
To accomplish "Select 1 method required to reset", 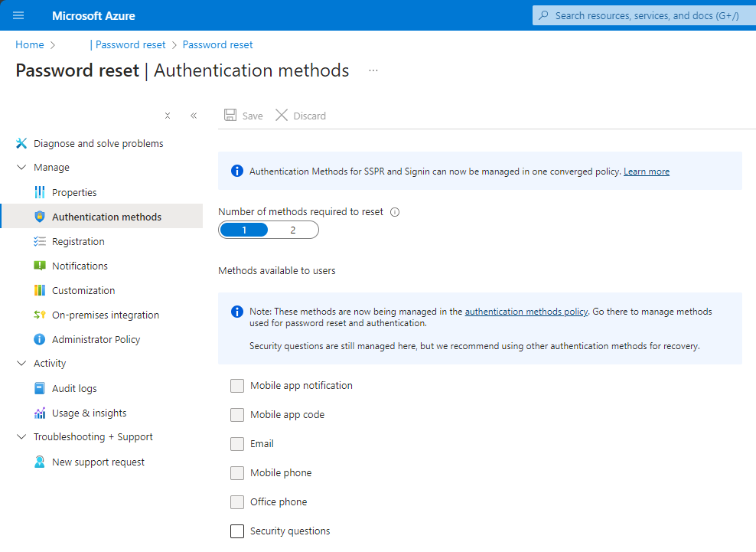I will 244,230.
